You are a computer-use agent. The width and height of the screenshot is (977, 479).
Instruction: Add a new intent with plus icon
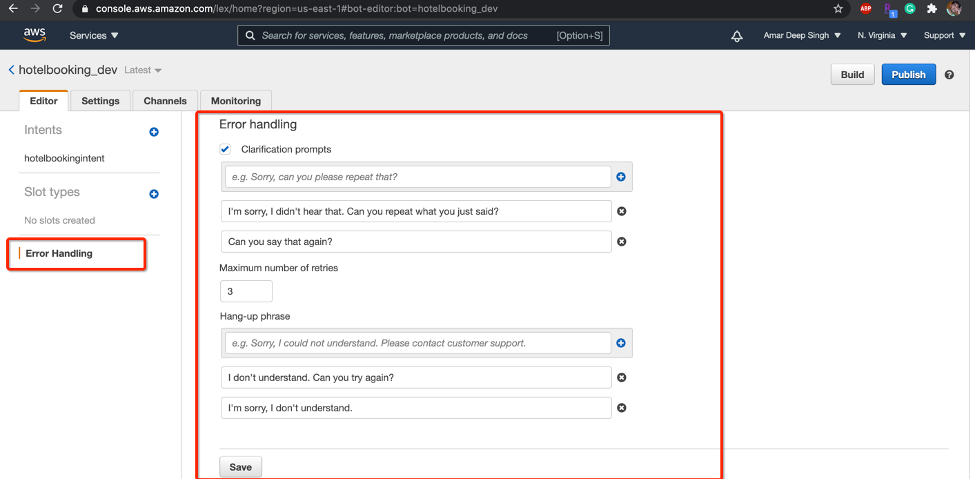pos(154,131)
